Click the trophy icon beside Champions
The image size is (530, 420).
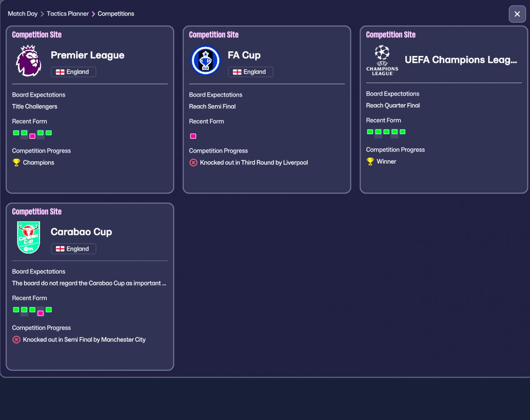pos(16,162)
